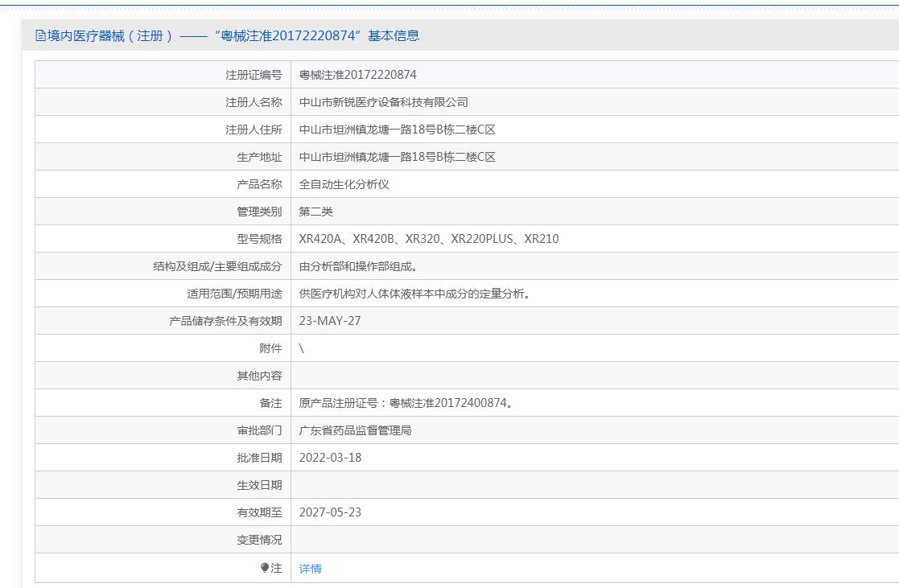899x588 pixels.
Task: Click the backslash value in 附件 row
Action: click(x=302, y=348)
